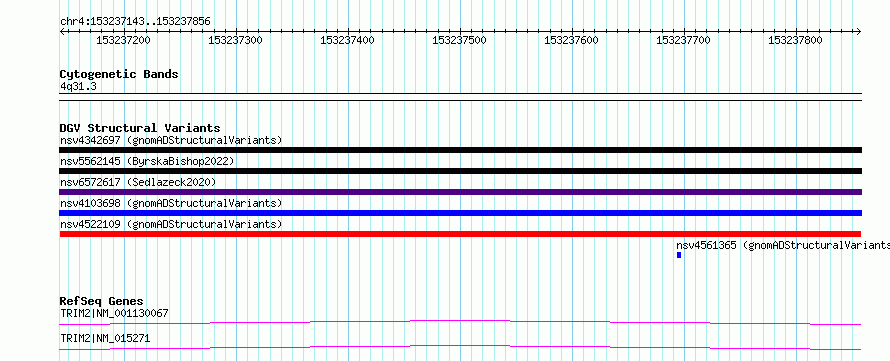Open the nsv4342697 variant label
Viewport: 890px width, 361px height.
click(x=171, y=140)
